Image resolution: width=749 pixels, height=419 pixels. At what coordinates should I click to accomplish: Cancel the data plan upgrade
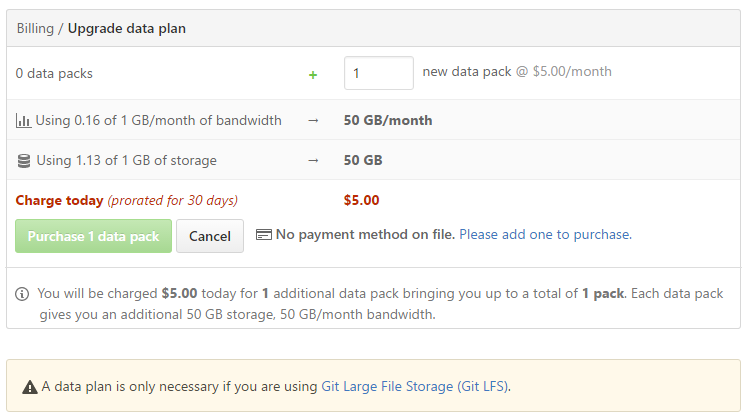[x=210, y=236]
